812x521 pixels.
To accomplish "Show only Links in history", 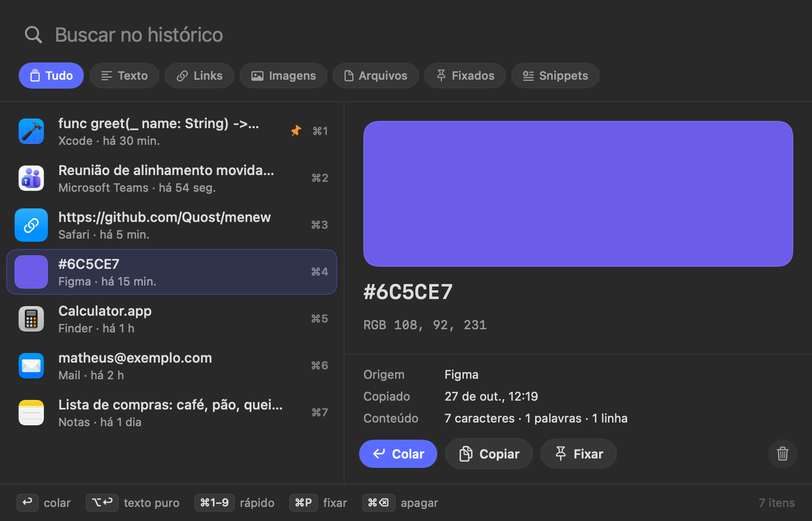I will pyautogui.click(x=199, y=76).
